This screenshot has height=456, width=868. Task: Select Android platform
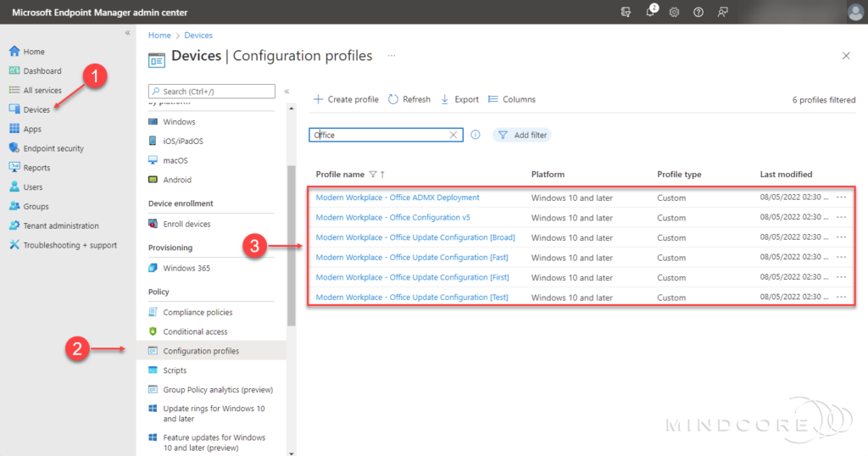[x=170, y=180]
